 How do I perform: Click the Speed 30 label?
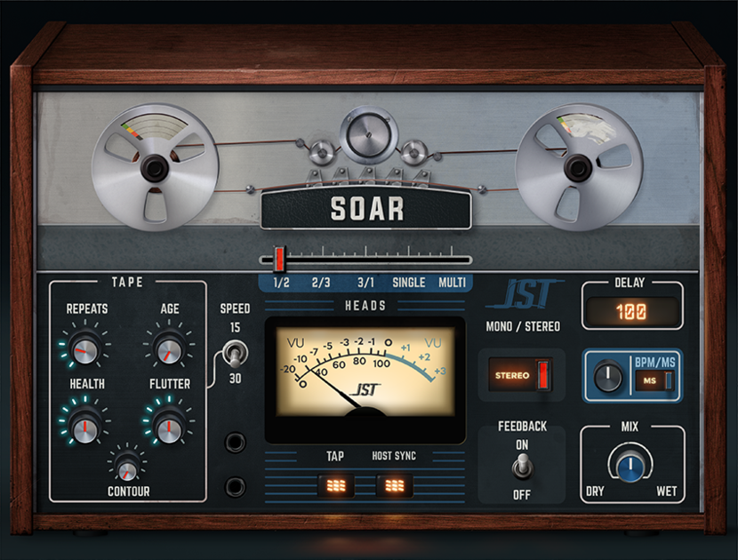click(235, 379)
